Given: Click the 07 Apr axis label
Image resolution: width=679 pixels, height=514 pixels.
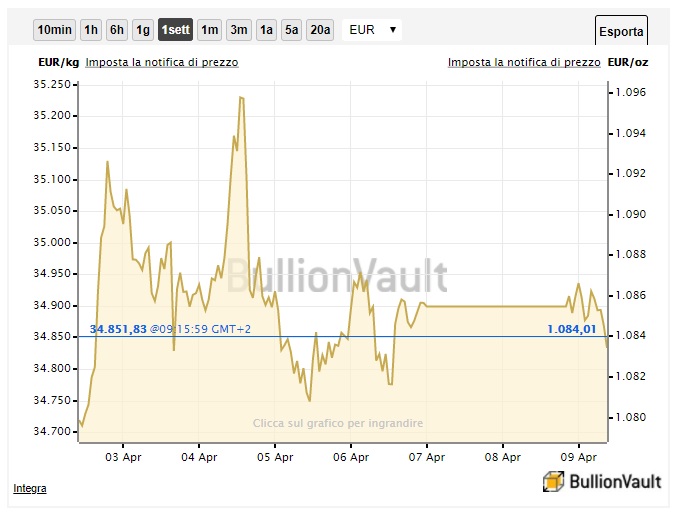Looking at the screenshot, I should tap(427, 457).
